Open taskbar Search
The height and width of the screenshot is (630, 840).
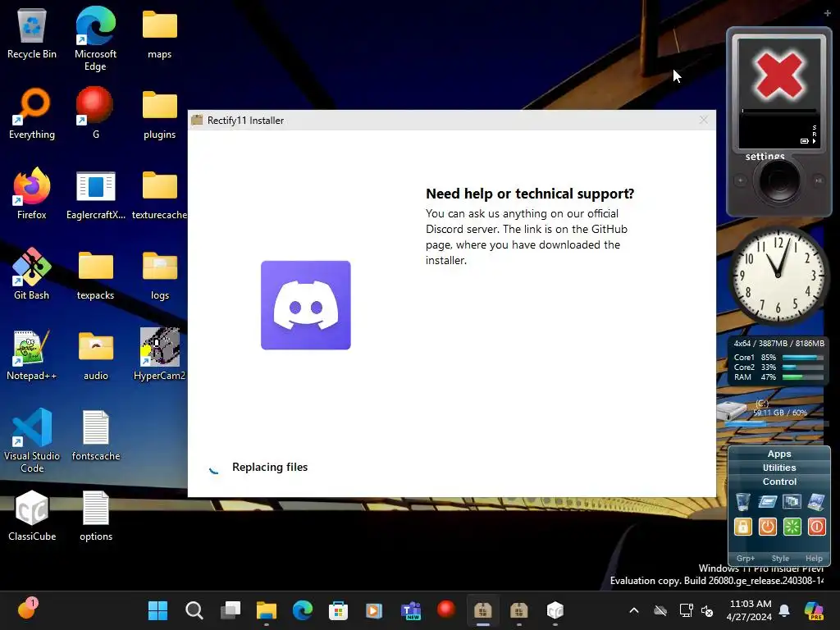(194, 610)
